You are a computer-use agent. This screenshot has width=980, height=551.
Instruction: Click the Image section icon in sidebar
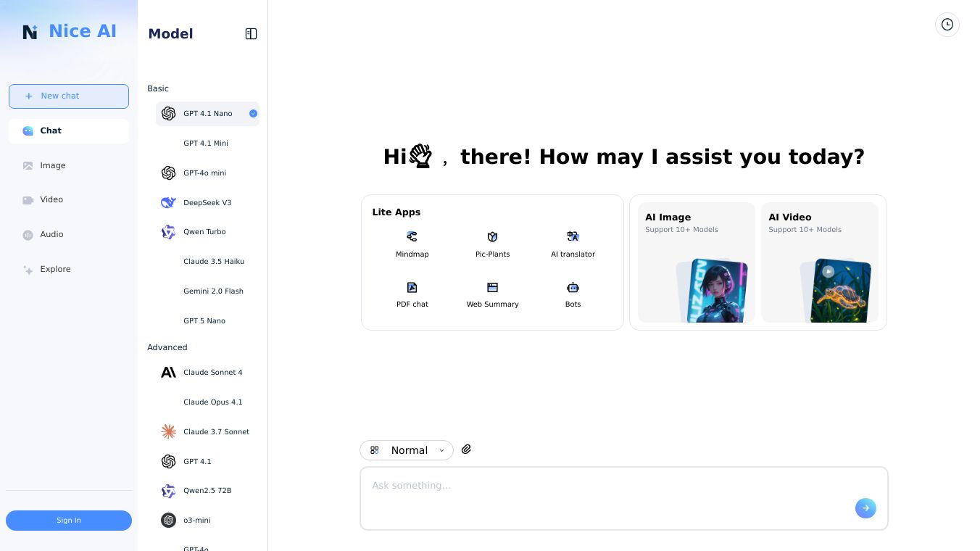[x=28, y=165]
